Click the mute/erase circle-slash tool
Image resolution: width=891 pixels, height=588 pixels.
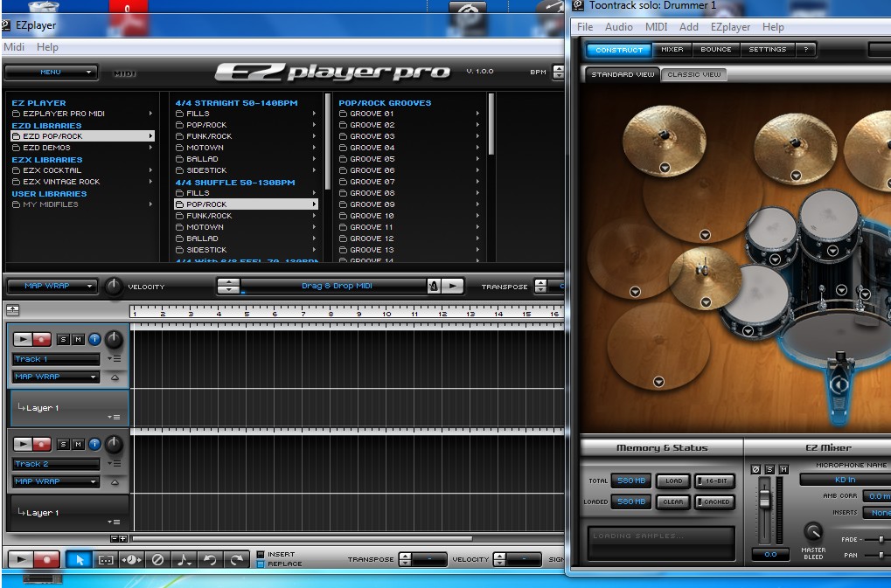pos(157,559)
